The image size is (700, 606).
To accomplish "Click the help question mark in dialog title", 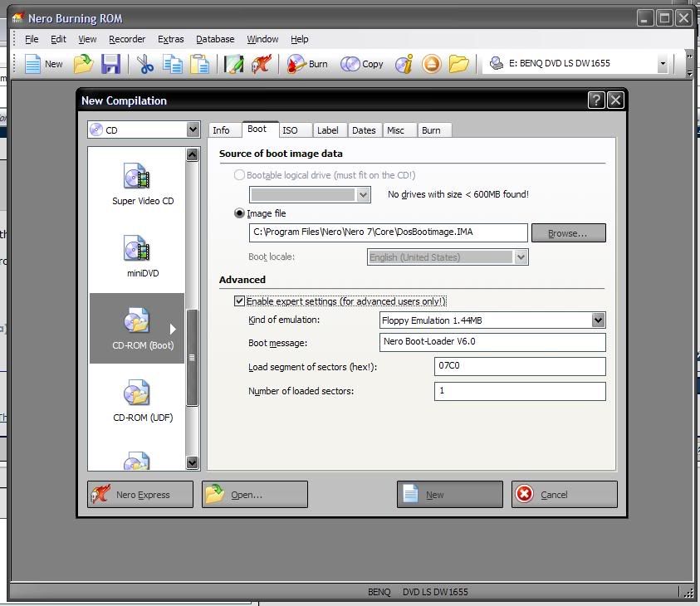I will coord(596,100).
